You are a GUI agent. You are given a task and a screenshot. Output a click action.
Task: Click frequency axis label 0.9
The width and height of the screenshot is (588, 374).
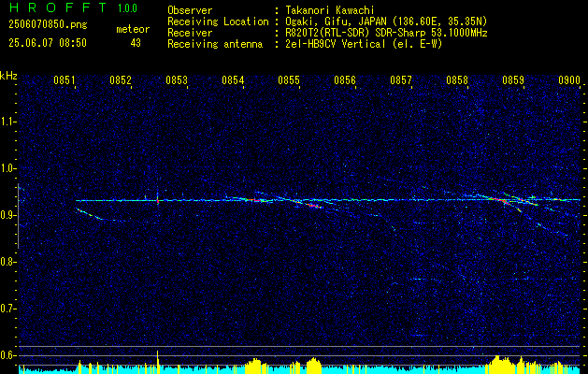7,215
